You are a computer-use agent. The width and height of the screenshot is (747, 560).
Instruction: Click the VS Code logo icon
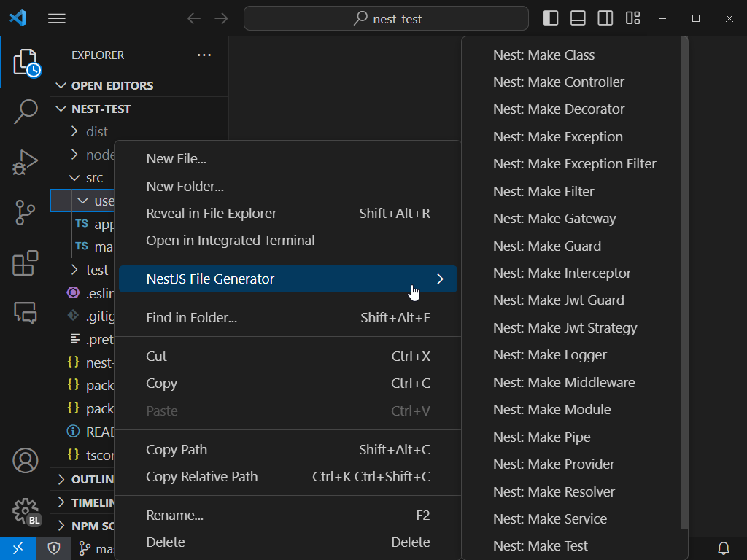tap(18, 18)
